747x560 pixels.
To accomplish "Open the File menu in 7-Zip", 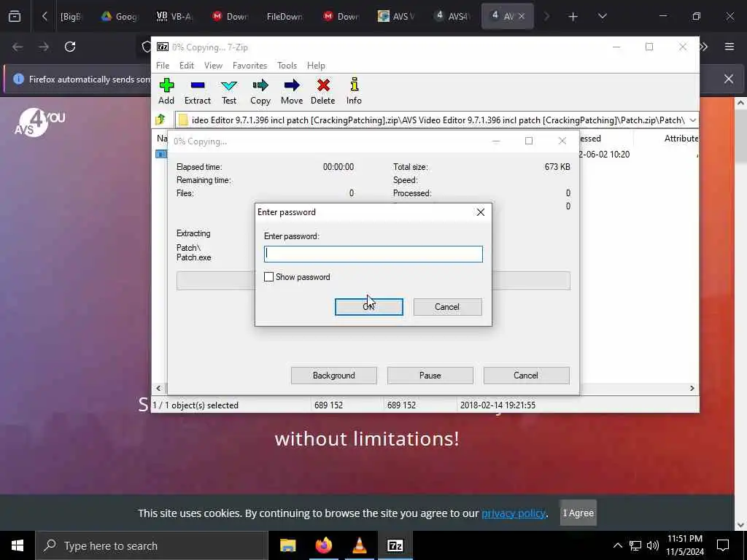I will (x=163, y=66).
